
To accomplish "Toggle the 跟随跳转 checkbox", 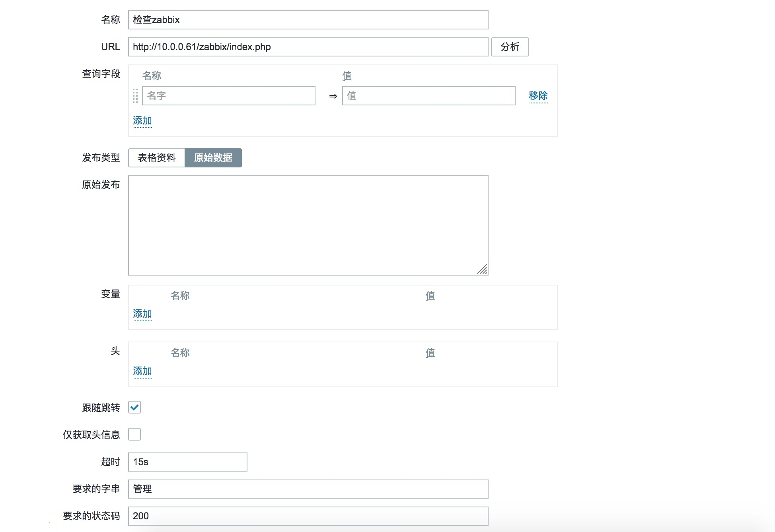I will [x=134, y=407].
